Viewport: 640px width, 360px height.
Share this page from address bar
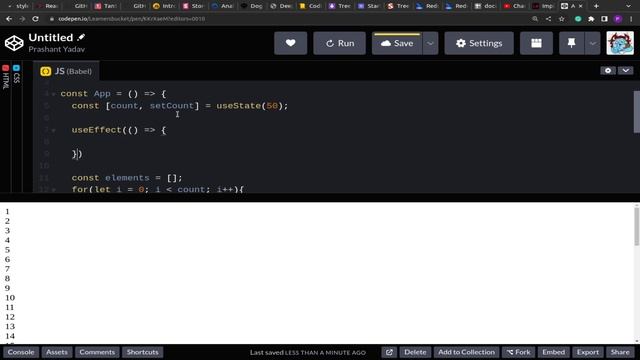click(x=548, y=19)
